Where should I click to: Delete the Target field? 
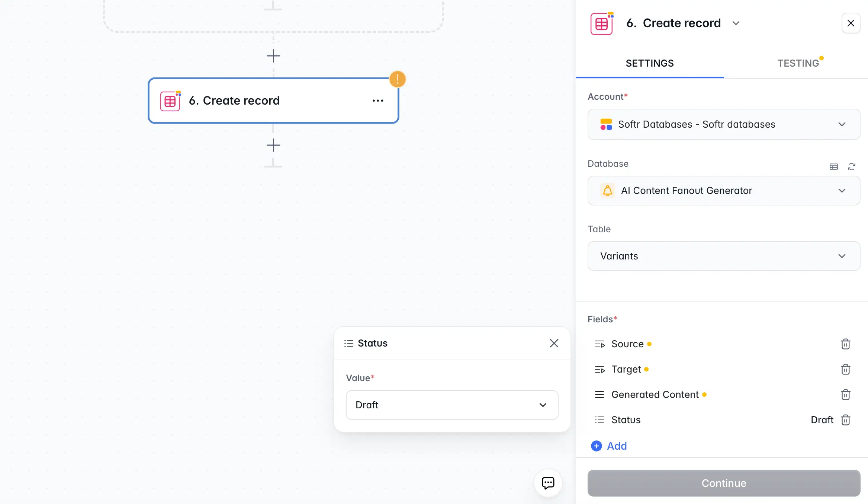click(x=846, y=369)
